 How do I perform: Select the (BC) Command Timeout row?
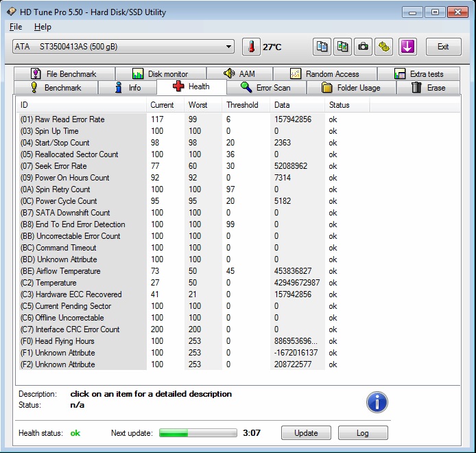(194, 248)
